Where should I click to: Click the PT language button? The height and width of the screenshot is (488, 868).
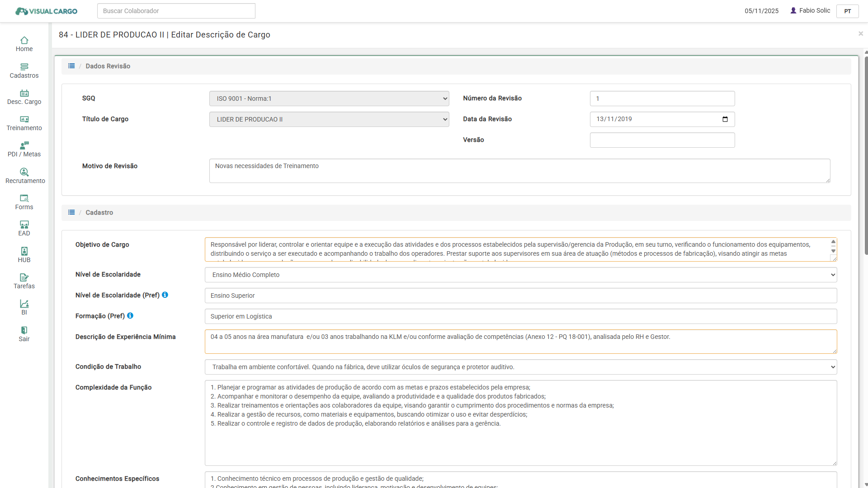click(847, 11)
